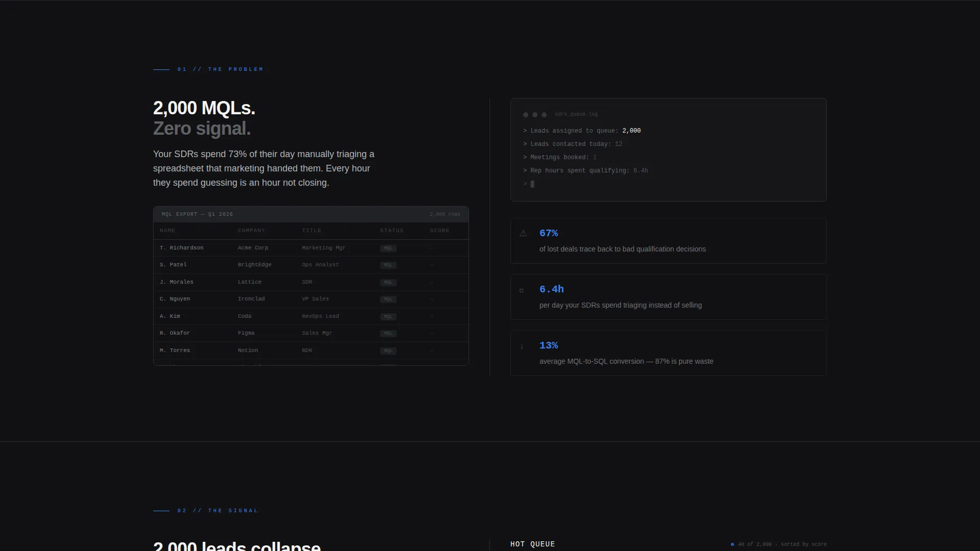The height and width of the screenshot is (551, 980).
Task: Click the 'MQL EXPORT — Q1 2026' table title
Action: pyautogui.click(x=197, y=214)
